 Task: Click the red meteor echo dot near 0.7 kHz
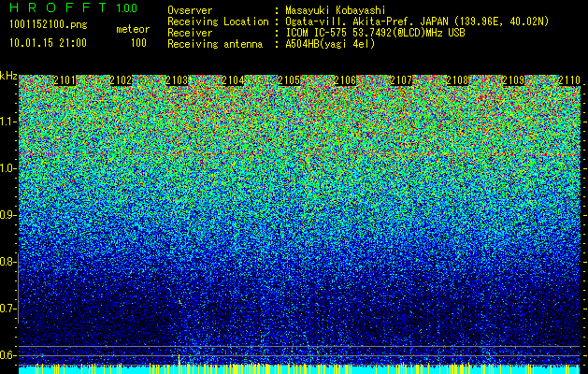pos(180,301)
